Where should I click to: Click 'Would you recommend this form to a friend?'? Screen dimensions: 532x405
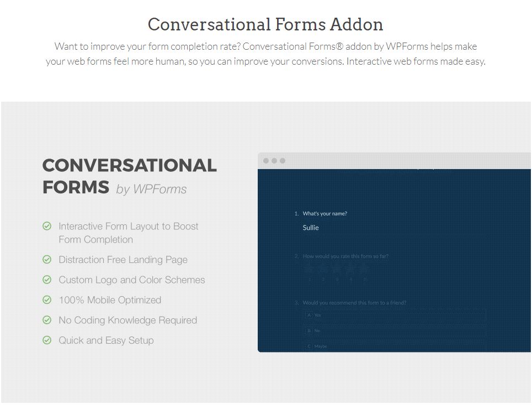[354, 303]
